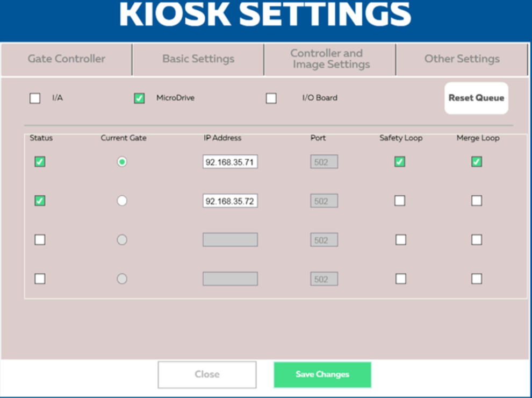532x398 pixels.
Task: Enable Merge Loop on second gate row
Action: pos(477,201)
